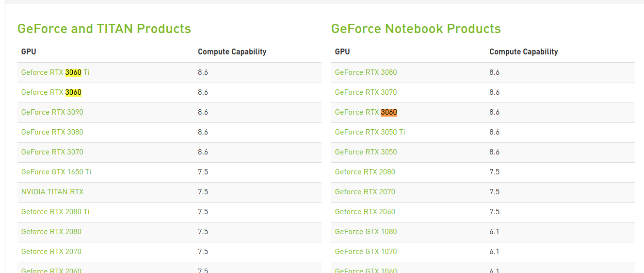Image resolution: width=644 pixels, height=273 pixels.
Task: Open the NVIDIA TITAN RTX link
Action: (52, 192)
